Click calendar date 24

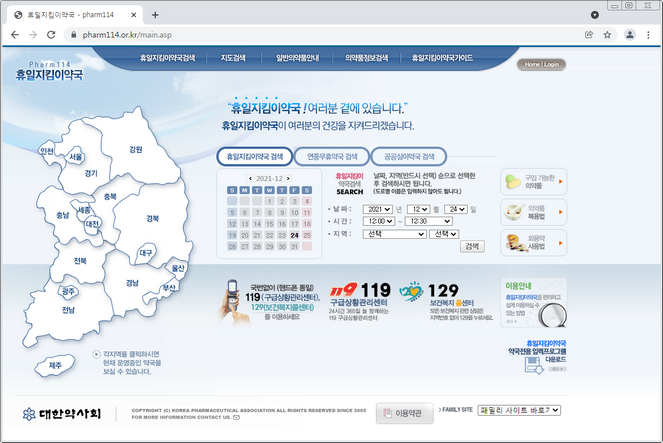[294, 235]
